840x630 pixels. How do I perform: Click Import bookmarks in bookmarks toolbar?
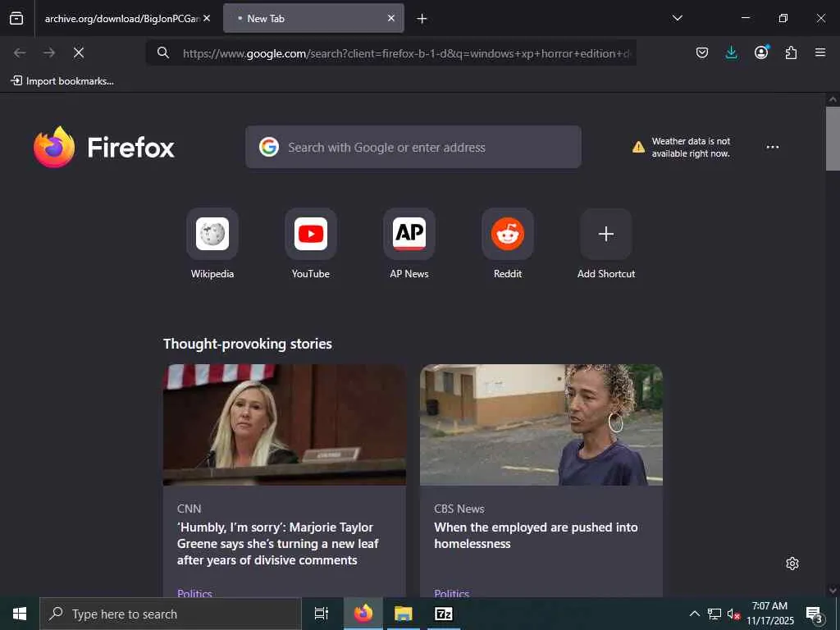point(62,81)
